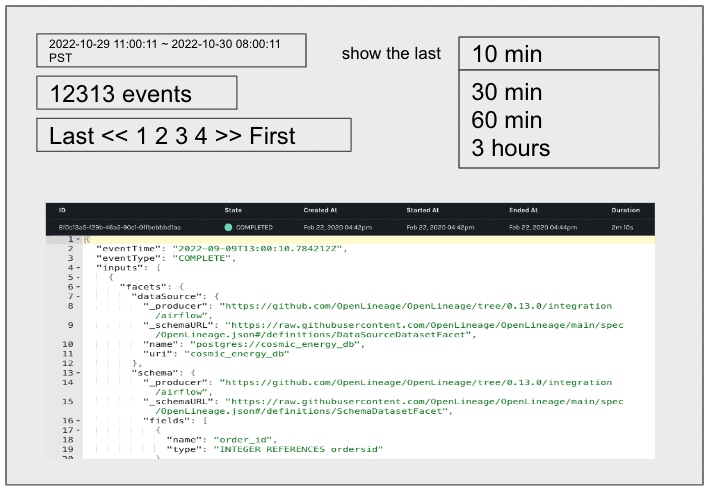Open the 10 min time range dropdown
Screen dimensions: 708x490
pos(559,53)
